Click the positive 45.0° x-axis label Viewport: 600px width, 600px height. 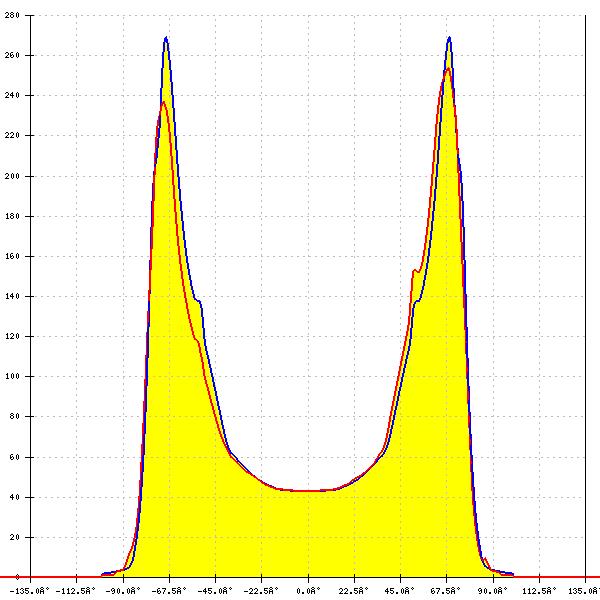(401, 590)
